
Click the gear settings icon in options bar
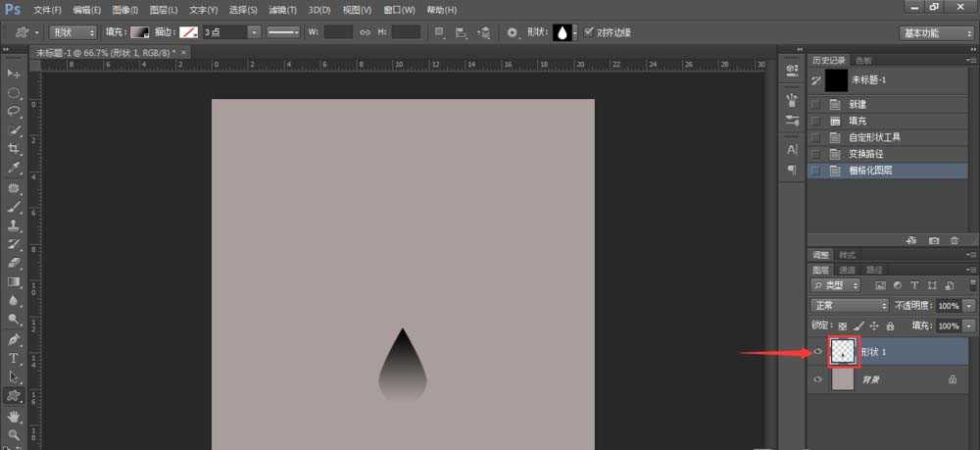coord(512,32)
